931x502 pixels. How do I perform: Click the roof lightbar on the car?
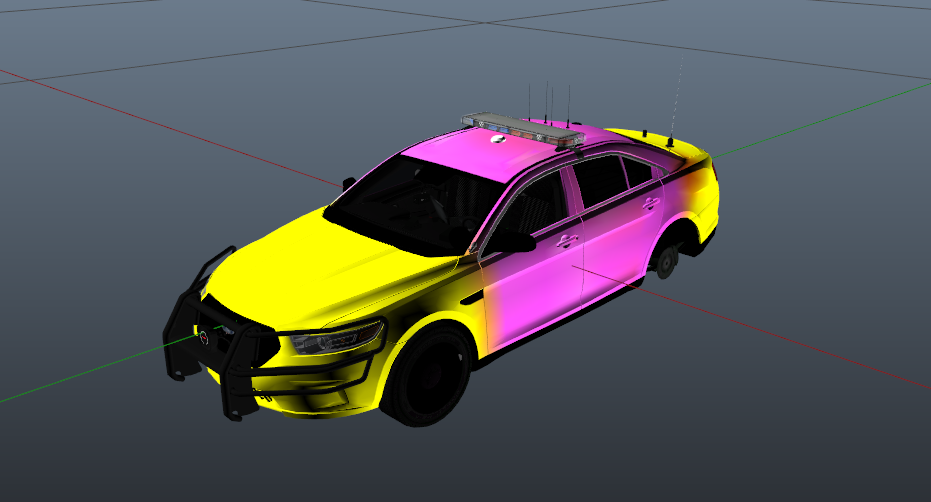pyautogui.click(x=523, y=129)
